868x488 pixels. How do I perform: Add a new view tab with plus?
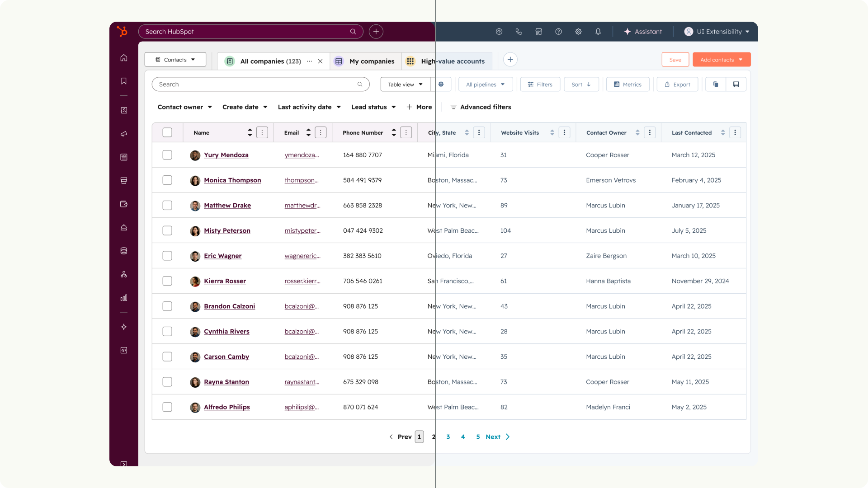510,60
